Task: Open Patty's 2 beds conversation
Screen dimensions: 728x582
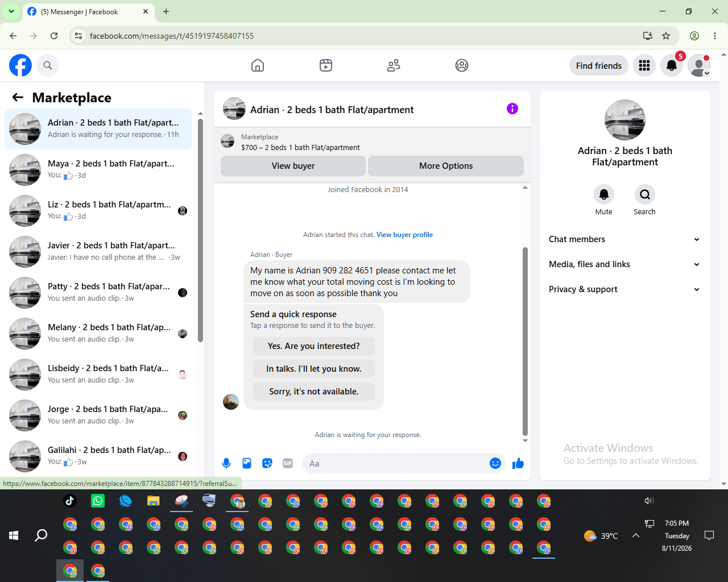Action: pyautogui.click(x=98, y=293)
